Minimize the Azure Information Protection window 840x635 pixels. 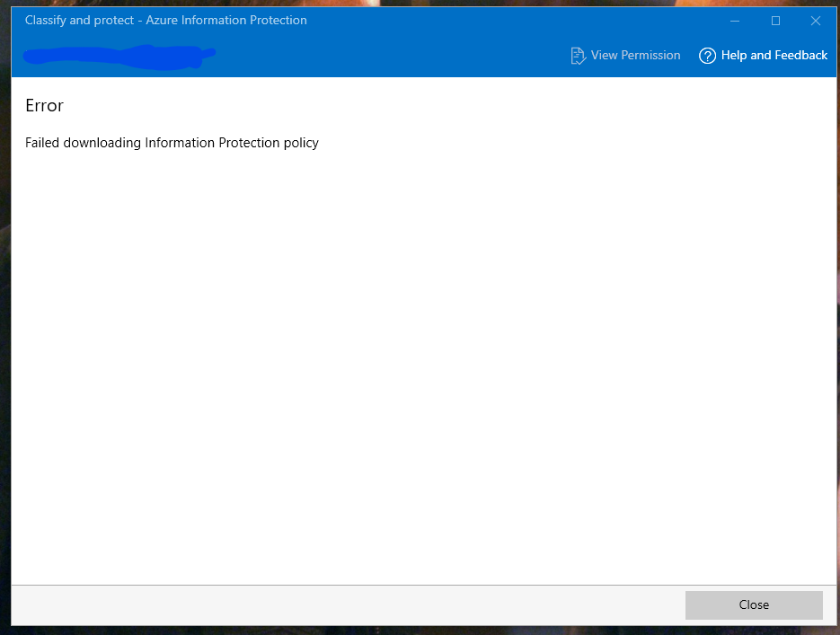(x=735, y=21)
